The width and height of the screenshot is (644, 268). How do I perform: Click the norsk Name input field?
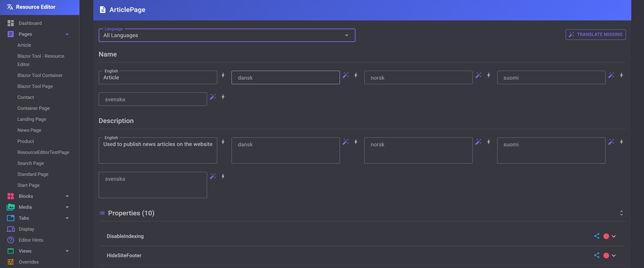click(x=418, y=78)
